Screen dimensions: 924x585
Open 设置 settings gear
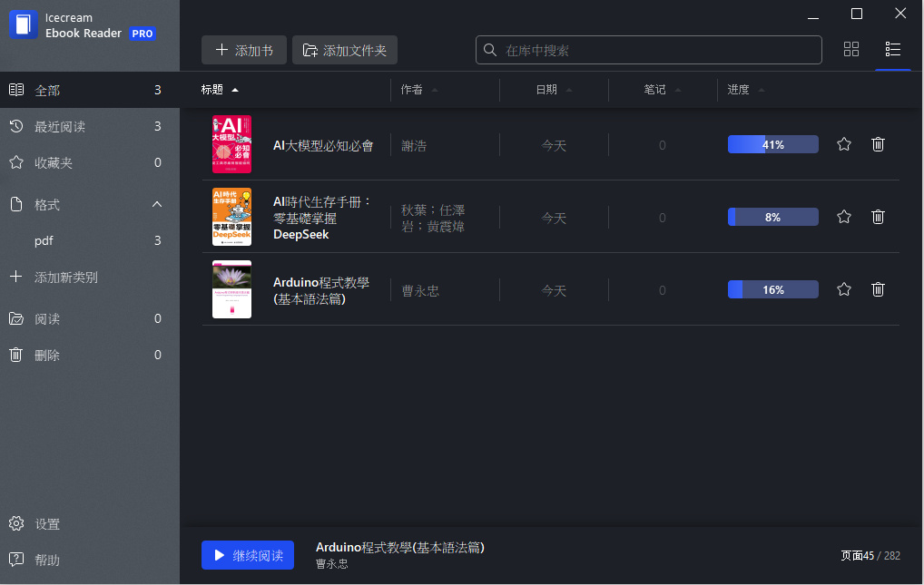16,523
